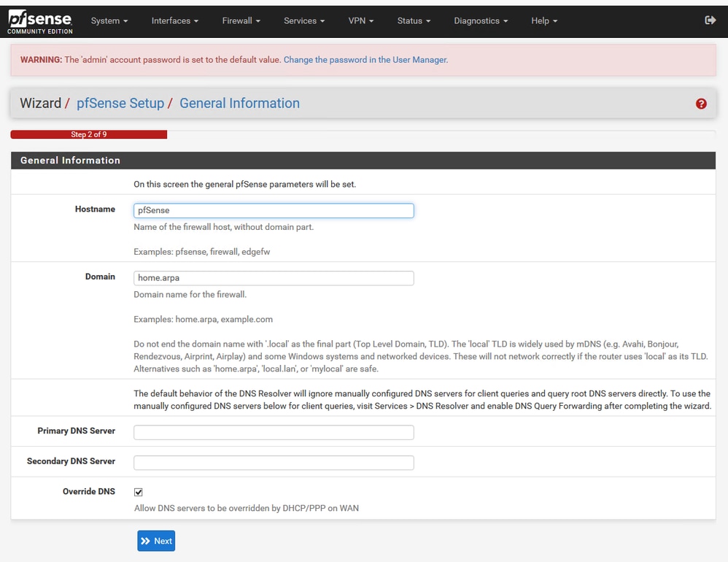Click the Secondary DNS Server field
Image resolution: width=728 pixels, height=562 pixels.
(x=274, y=463)
